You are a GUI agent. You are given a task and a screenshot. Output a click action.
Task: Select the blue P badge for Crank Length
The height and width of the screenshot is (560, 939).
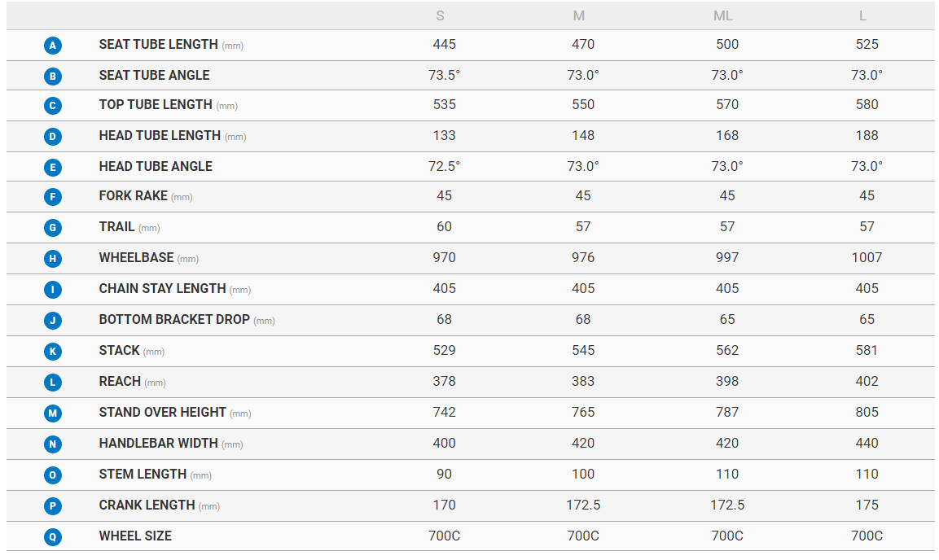point(53,506)
